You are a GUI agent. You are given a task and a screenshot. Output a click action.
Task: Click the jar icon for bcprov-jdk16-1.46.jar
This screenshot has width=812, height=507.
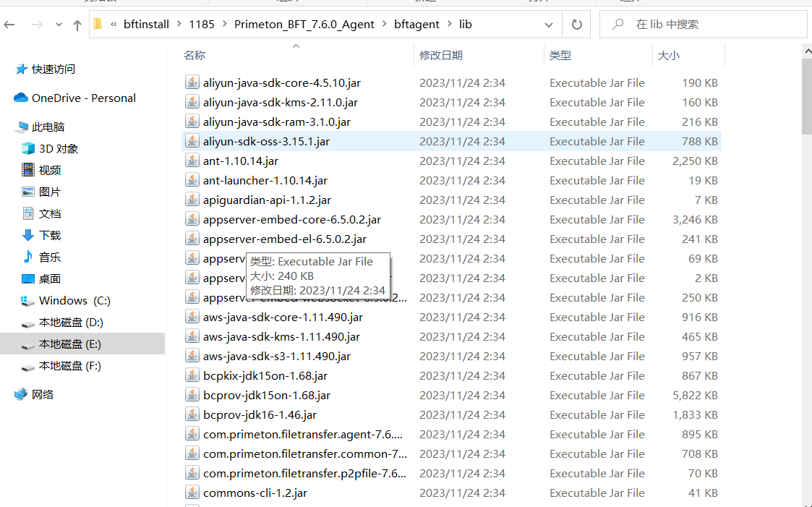click(x=192, y=414)
